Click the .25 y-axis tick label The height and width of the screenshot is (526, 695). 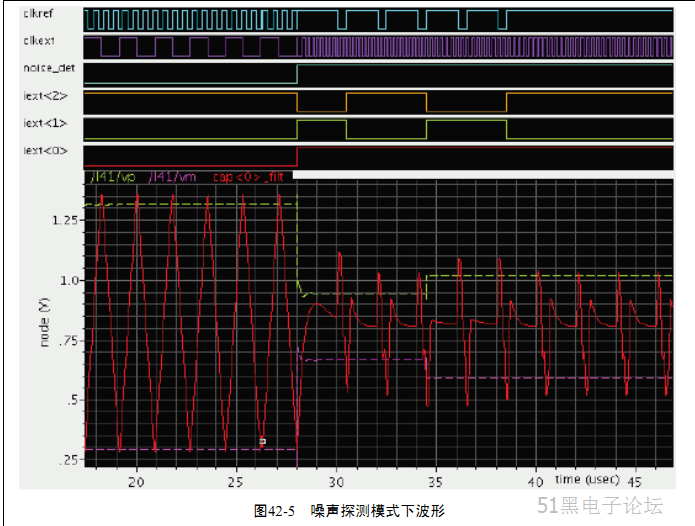click(x=69, y=460)
